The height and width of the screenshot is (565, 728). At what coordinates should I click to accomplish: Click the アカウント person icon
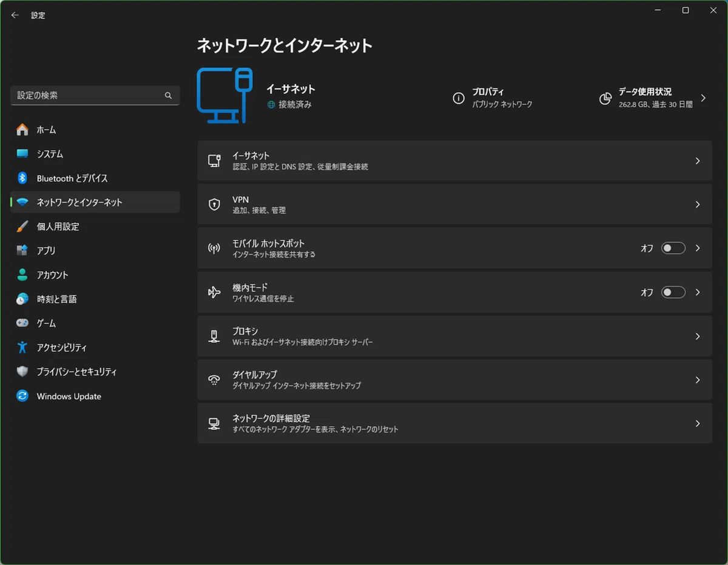point(22,275)
